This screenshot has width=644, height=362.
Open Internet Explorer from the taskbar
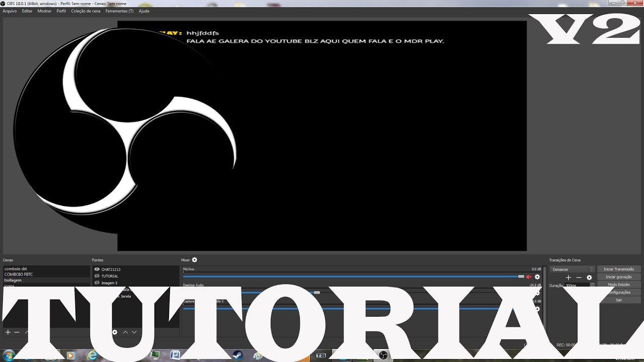(92, 355)
